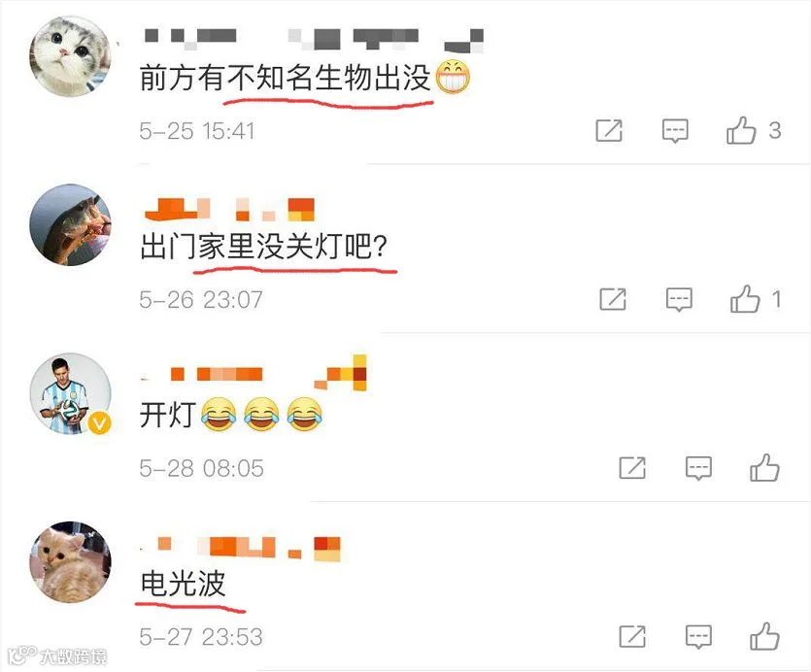Open the username above the '开灯' comment
Viewport: 811px width, 672px height.
[253, 373]
